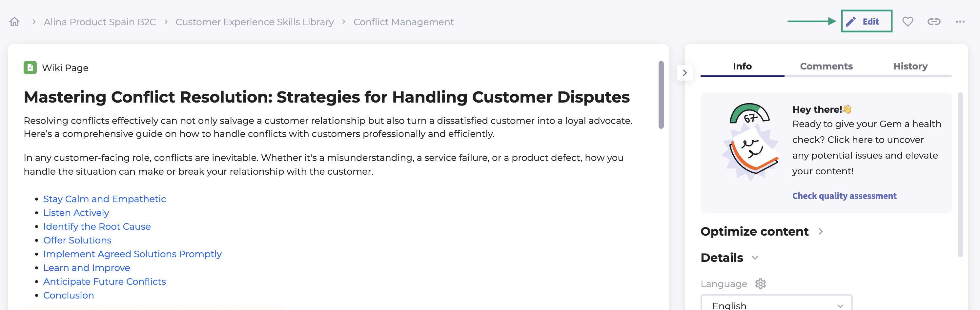
Task: Switch to the History tab
Action: [910, 67]
